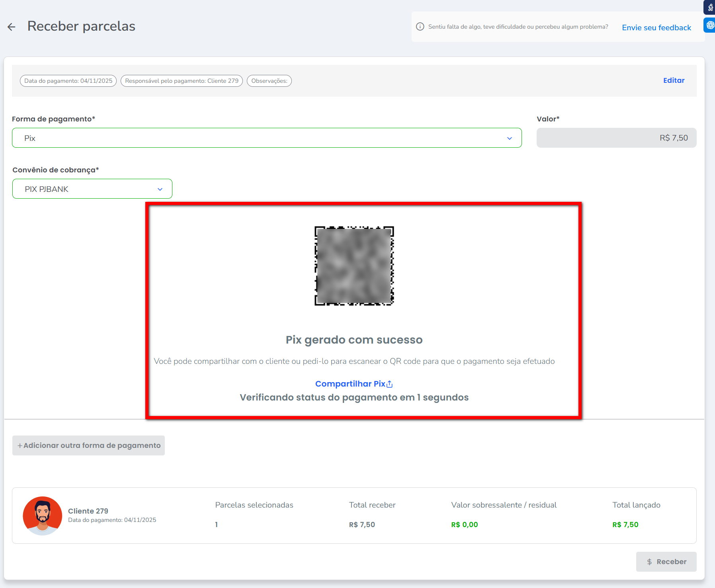Viewport: 715px width, 588px height.
Task: Click the Pix QR code image
Action: click(354, 266)
